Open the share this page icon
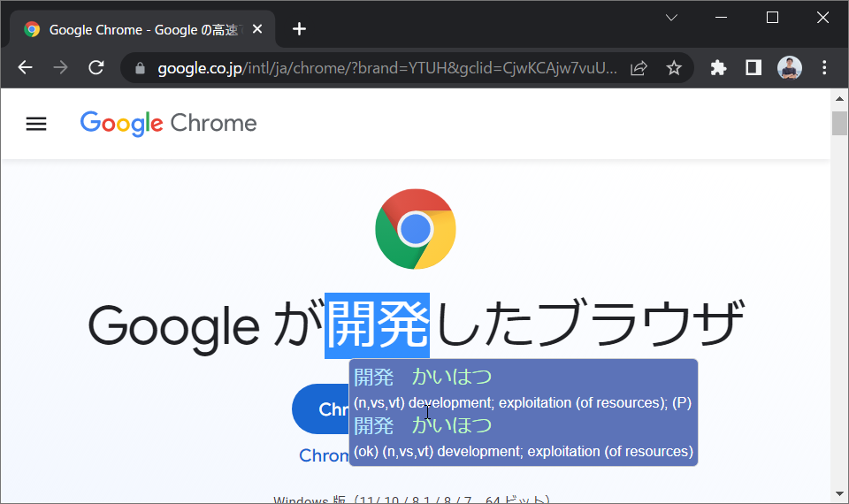 [639, 68]
